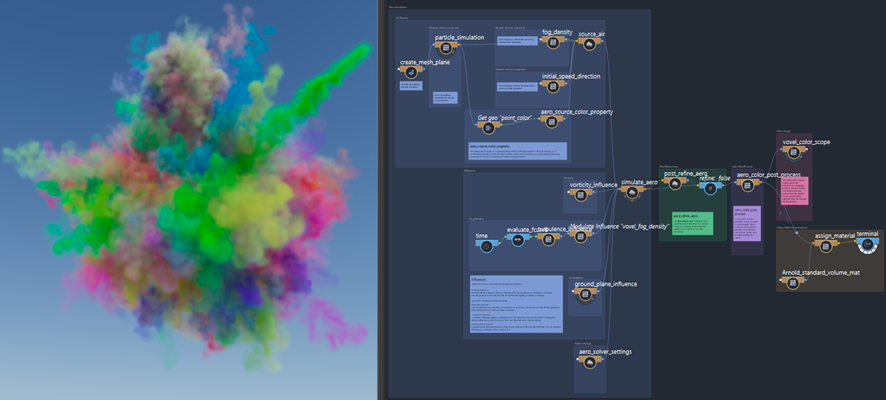Click the fog_density node icon

pyautogui.click(x=554, y=43)
